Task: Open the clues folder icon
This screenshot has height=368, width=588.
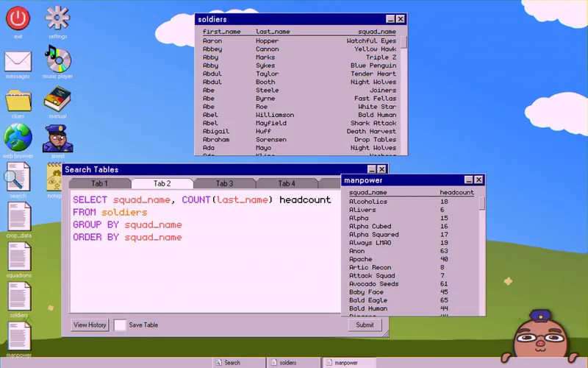Action: 18,101
